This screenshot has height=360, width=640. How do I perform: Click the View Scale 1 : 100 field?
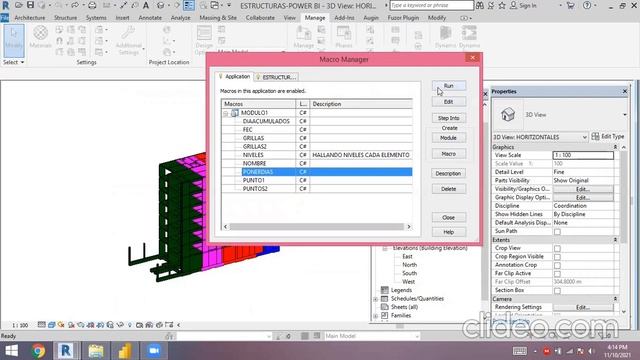(x=583, y=155)
